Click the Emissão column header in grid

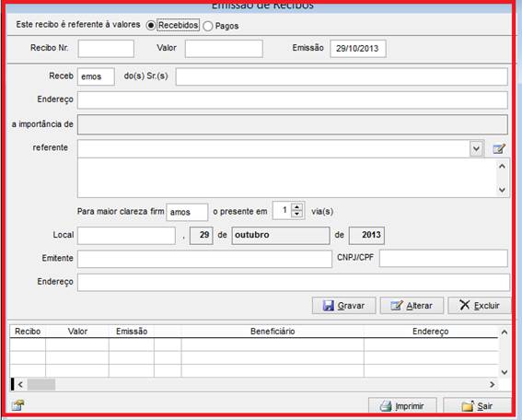[x=132, y=332]
